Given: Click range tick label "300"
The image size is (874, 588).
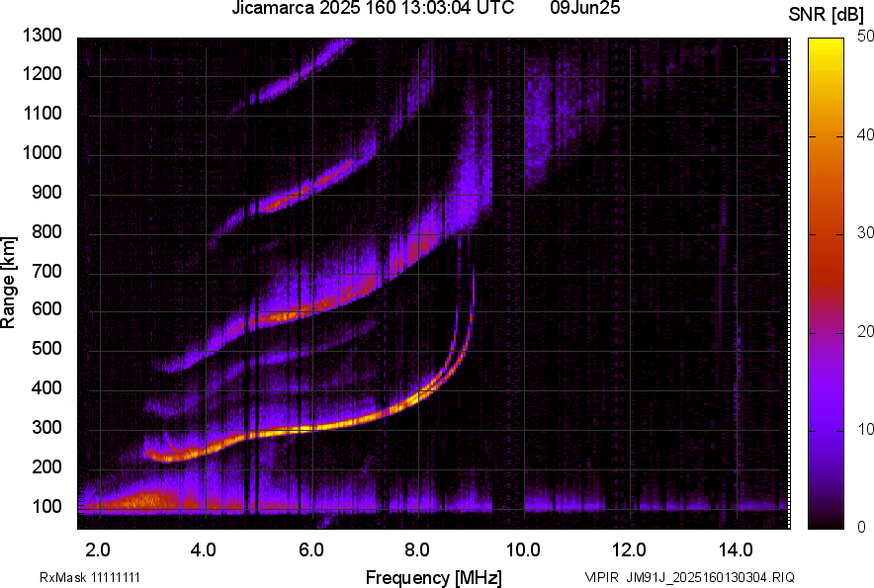Looking at the screenshot, I should coord(46,428).
